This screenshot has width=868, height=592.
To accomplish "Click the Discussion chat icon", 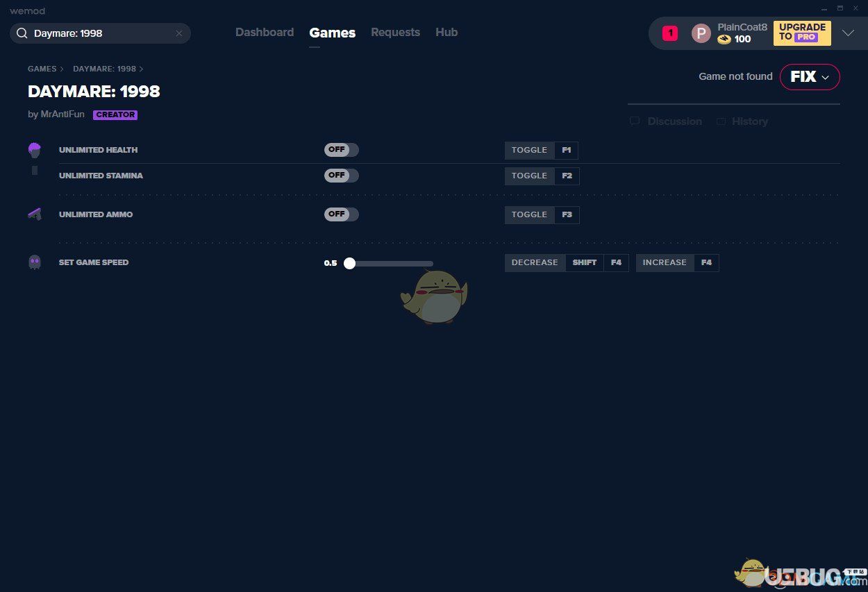I will click(x=635, y=121).
